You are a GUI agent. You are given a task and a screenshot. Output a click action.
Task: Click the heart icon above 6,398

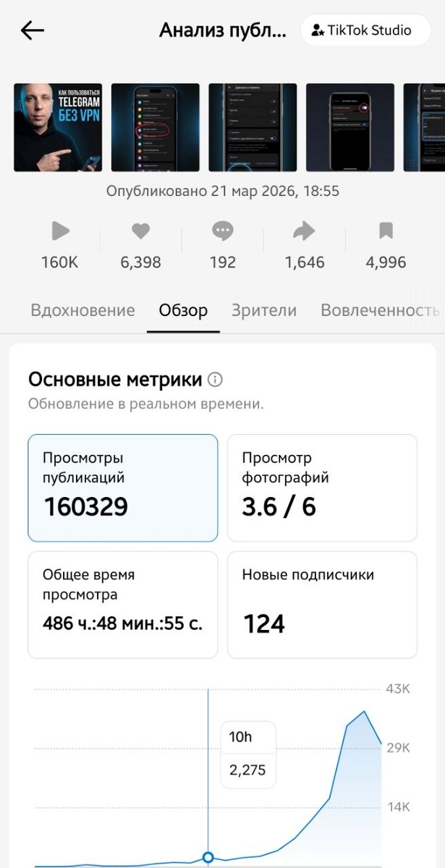point(140,231)
